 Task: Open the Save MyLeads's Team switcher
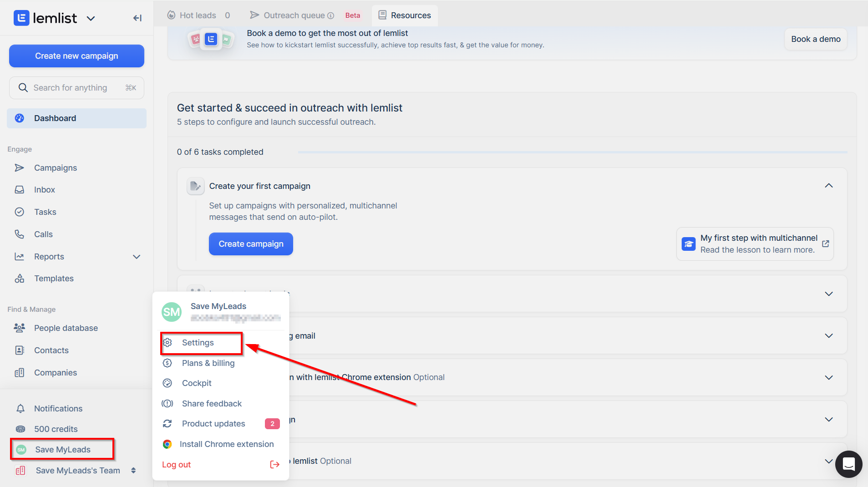point(133,471)
